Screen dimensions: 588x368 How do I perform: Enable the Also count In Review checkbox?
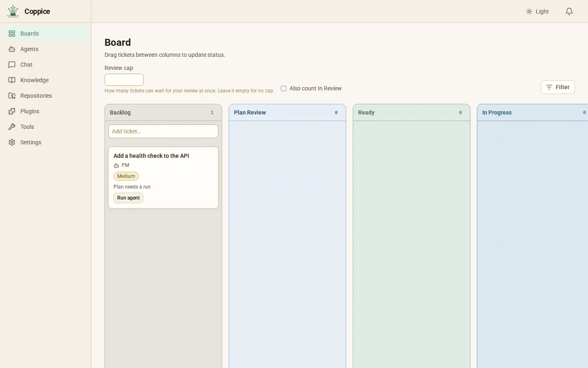pyautogui.click(x=284, y=88)
